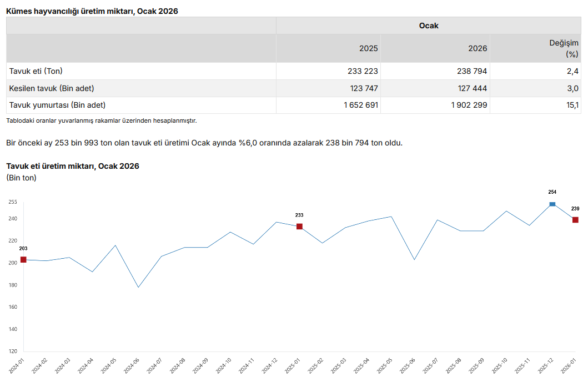588x387 pixels.
Task: Select the Tavuk yumurtası (Bin adet) row label
Action: (x=57, y=105)
